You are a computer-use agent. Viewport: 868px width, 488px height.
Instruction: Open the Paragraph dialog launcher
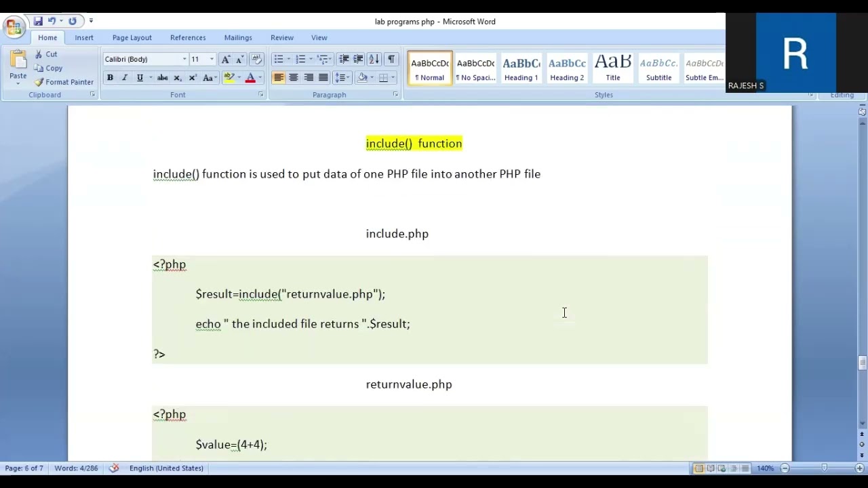pyautogui.click(x=395, y=95)
